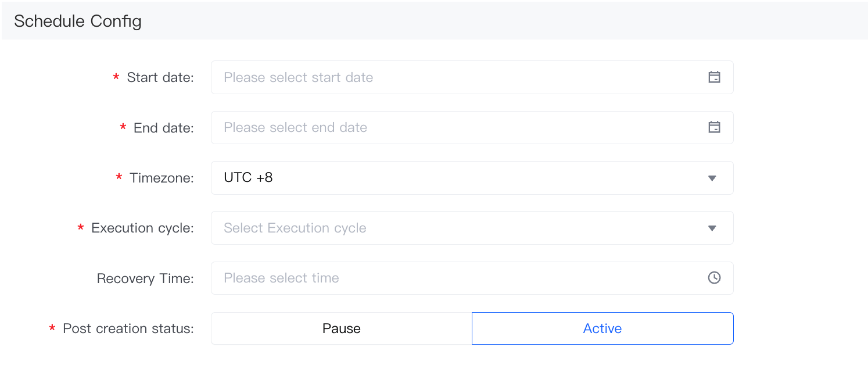Viewport: 868px width, 372px height.
Task: Click the 'End date:' field label
Action: pyautogui.click(x=163, y=127)
